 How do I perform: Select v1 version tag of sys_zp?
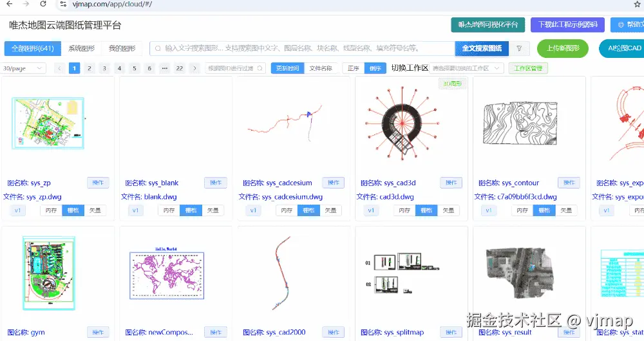point(17,210)
